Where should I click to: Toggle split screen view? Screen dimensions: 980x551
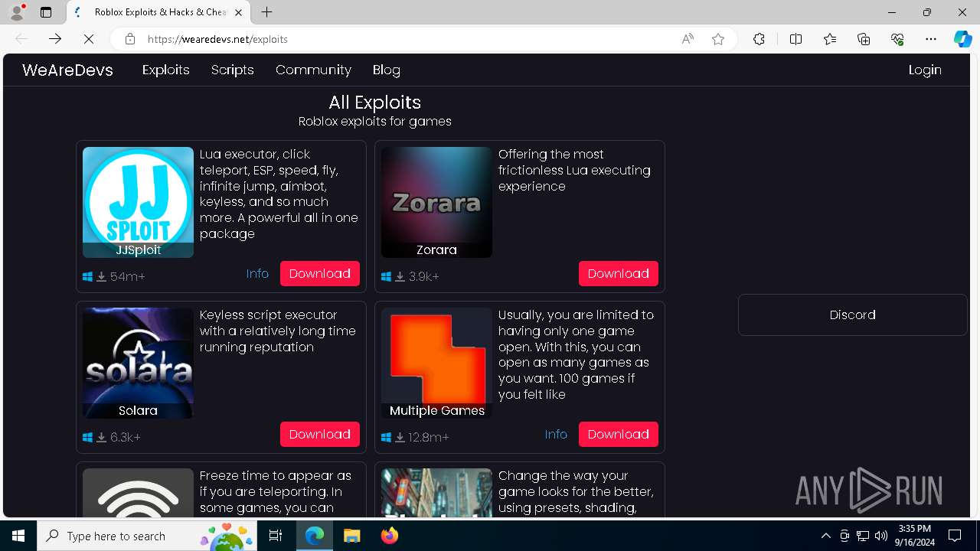pos(795,39)
